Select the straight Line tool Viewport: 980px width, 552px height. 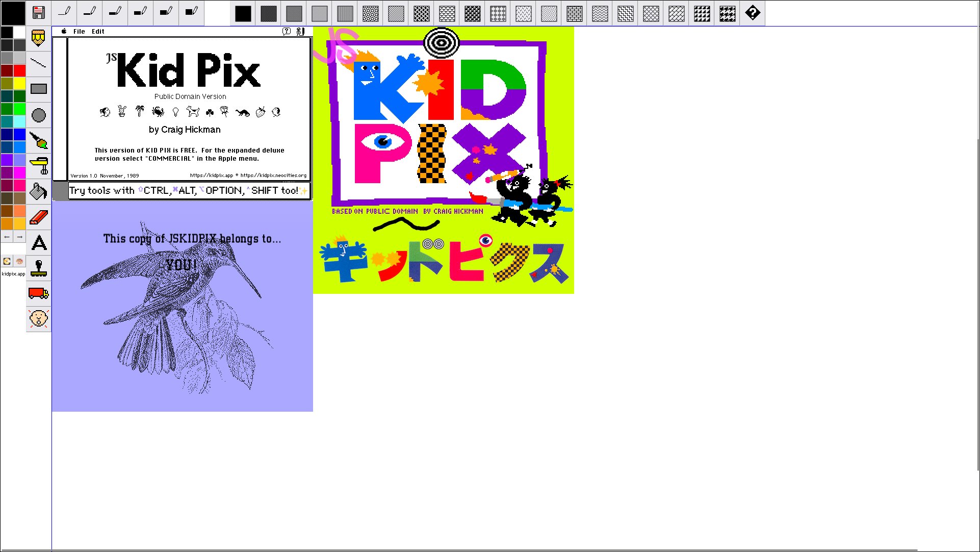(x=39, y=64)
